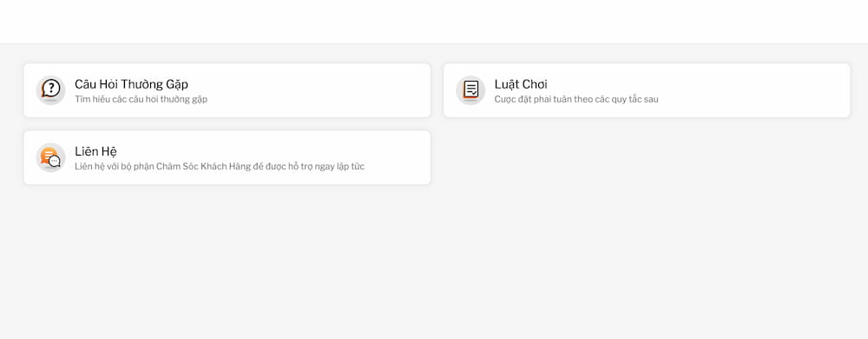
Task: Click the small dotted speech bubble in contact icon
Action: [x=54, y=161]
